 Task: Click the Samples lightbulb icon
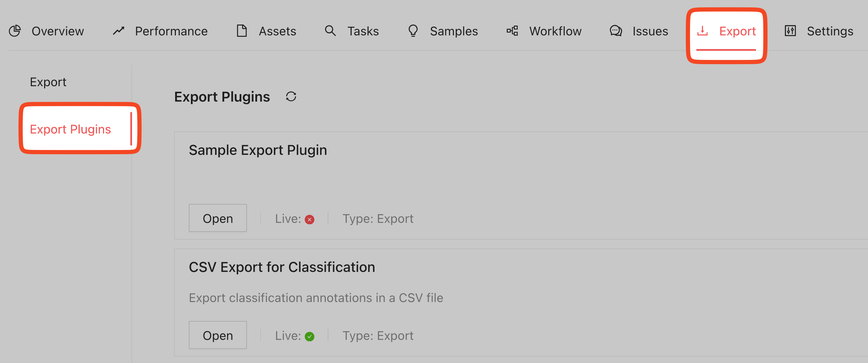click(413, 31)
